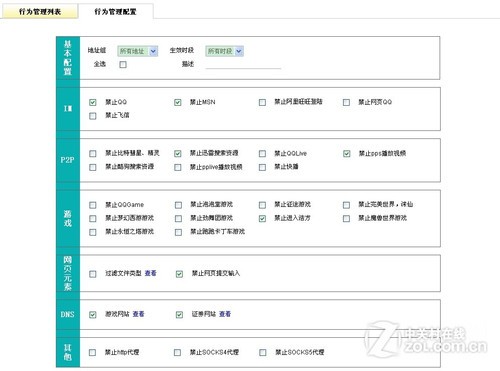Uncheck the DNS 游戏网站 checkbox

93,315
